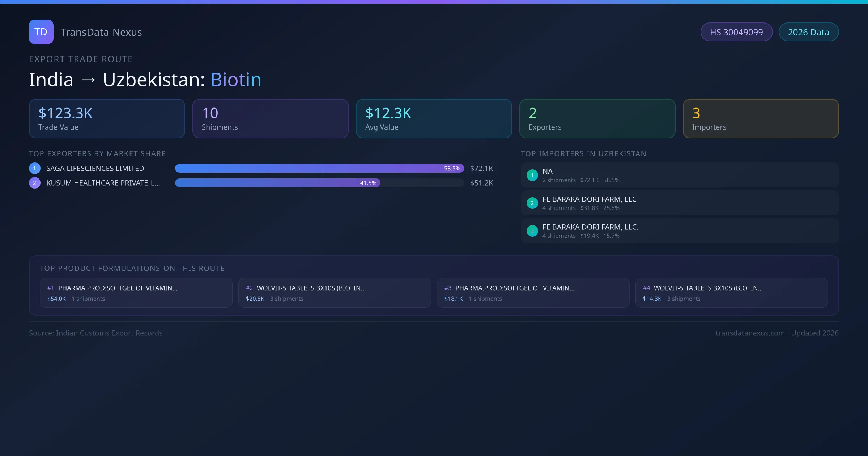Image resolution: width=868 pixels, height=456 pixels.
Task: Click rank 1 badge beside SAGA LIFESCIENCES
Action: tap(35, 168)
